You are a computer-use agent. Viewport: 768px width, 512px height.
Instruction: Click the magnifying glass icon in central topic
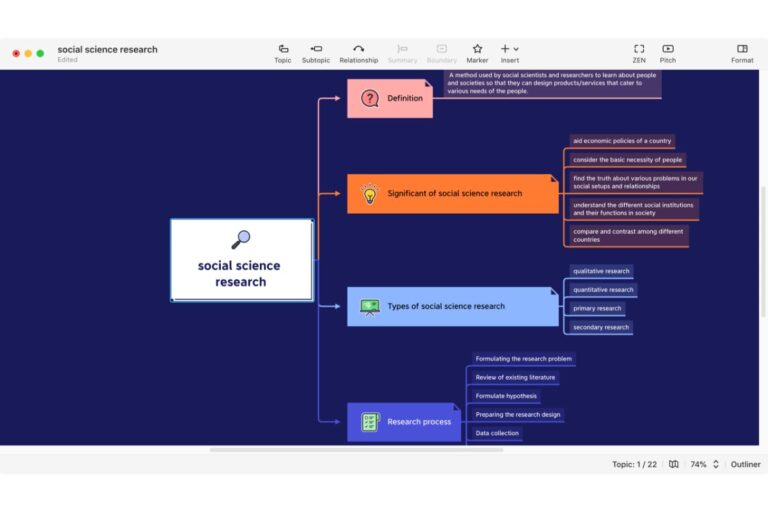point(240,240)
